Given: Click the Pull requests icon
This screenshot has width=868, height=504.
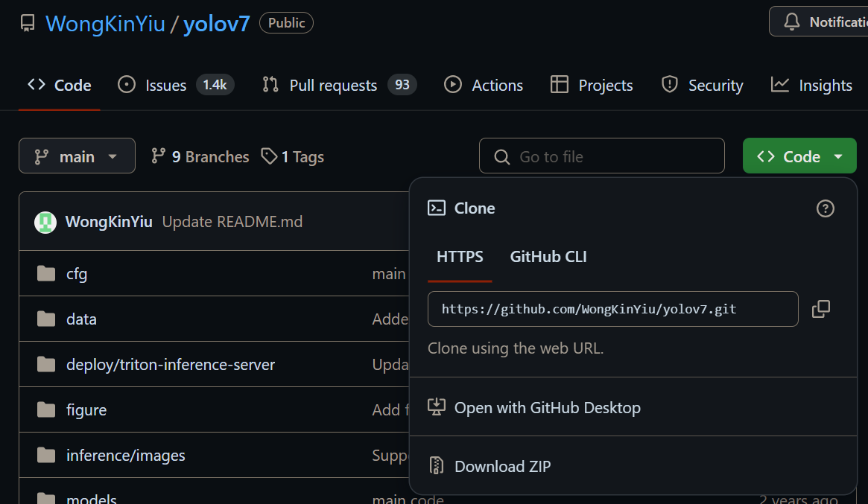Looking at the screenshot, I should pos(270,85).
